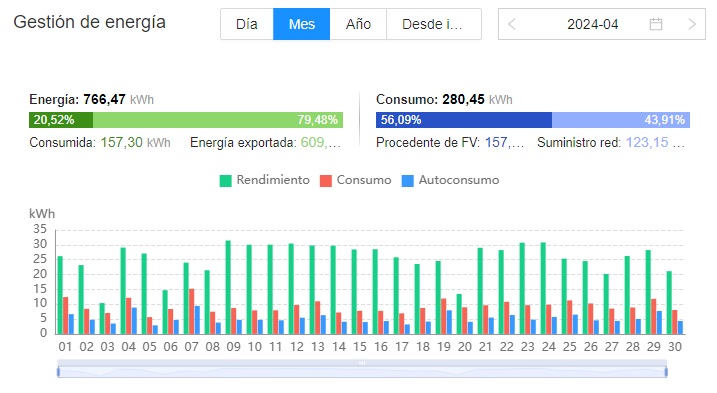Click right handle of chart zoom slider
Image resolution: width=717 pixels, height=393 pixels.
666,372
